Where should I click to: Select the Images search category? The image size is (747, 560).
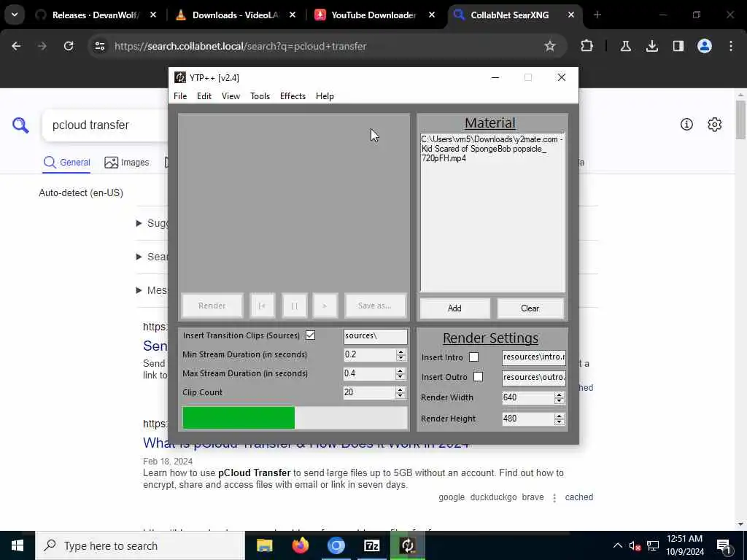127,163
